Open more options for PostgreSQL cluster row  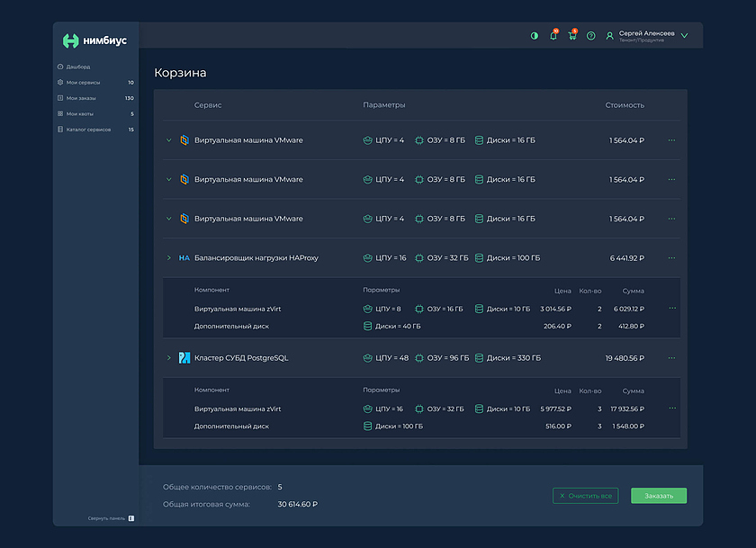[x=671, y=358]
